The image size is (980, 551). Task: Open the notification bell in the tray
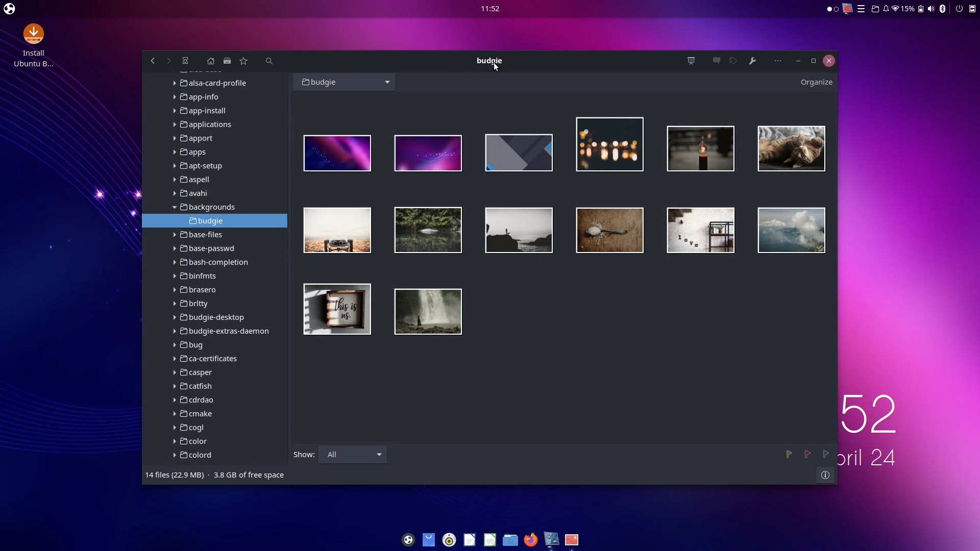[x=886, y=9]
